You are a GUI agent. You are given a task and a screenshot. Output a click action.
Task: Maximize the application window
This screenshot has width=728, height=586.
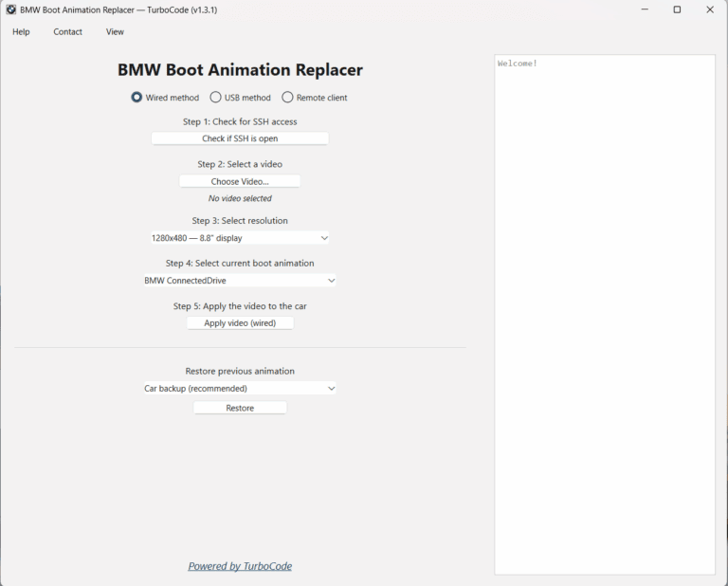point(677,9)
